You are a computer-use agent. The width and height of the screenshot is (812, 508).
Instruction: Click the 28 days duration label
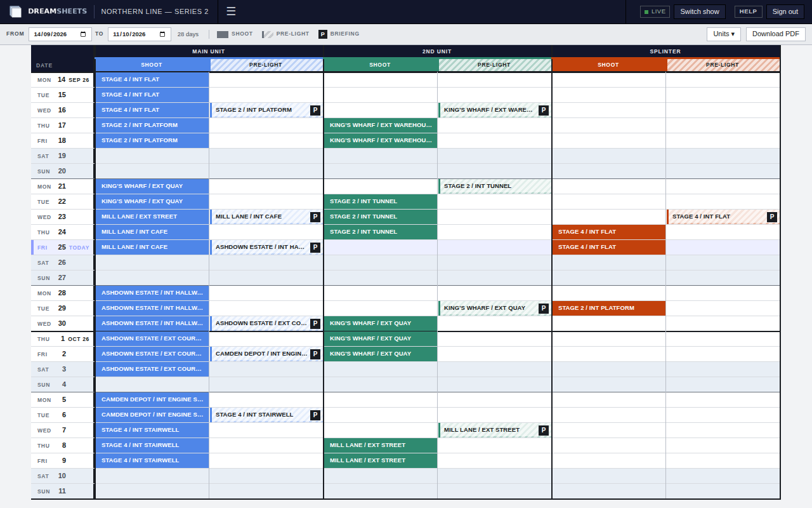[x=188, y=34]
